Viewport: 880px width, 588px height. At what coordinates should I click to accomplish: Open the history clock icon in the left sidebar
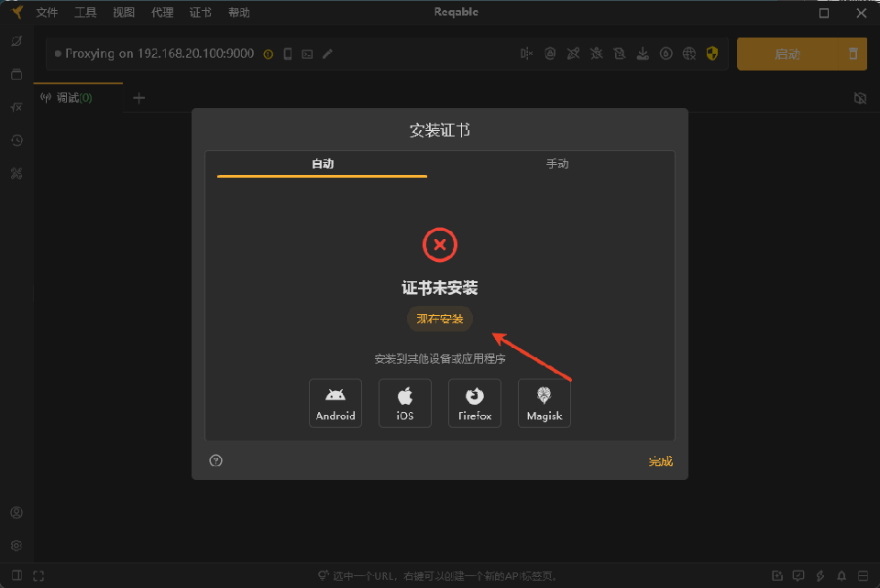16,140
